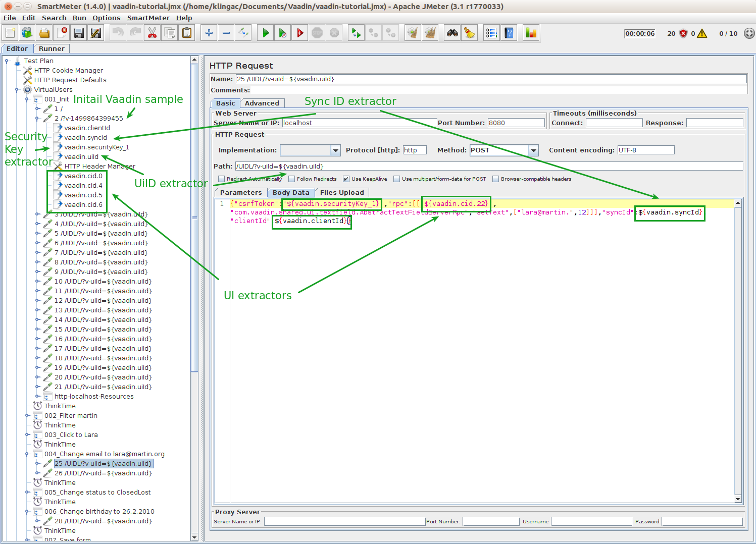Screen dimensions: 756x545
Task: Click the red Validate run icon
Action: (x=300, y=33)
